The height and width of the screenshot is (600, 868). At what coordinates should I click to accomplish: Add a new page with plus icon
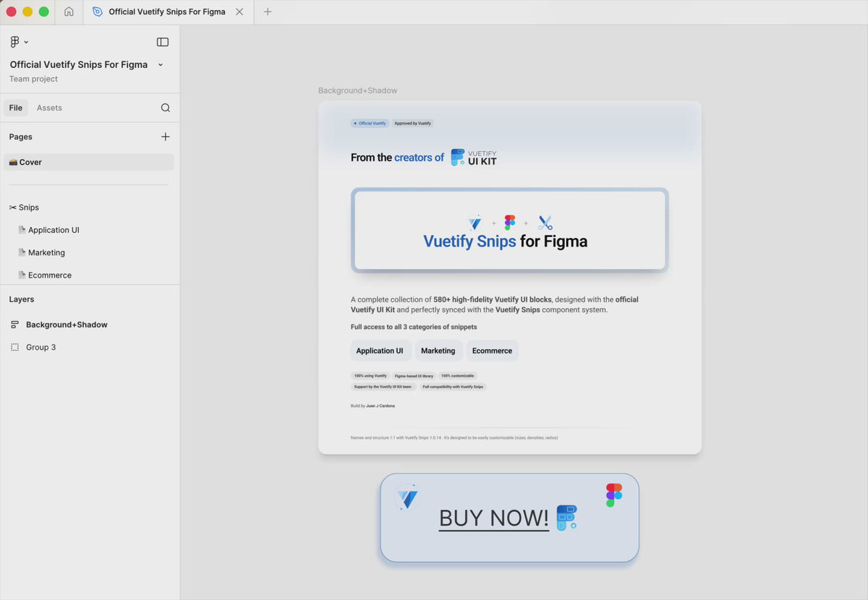click(x=166, y=137)
